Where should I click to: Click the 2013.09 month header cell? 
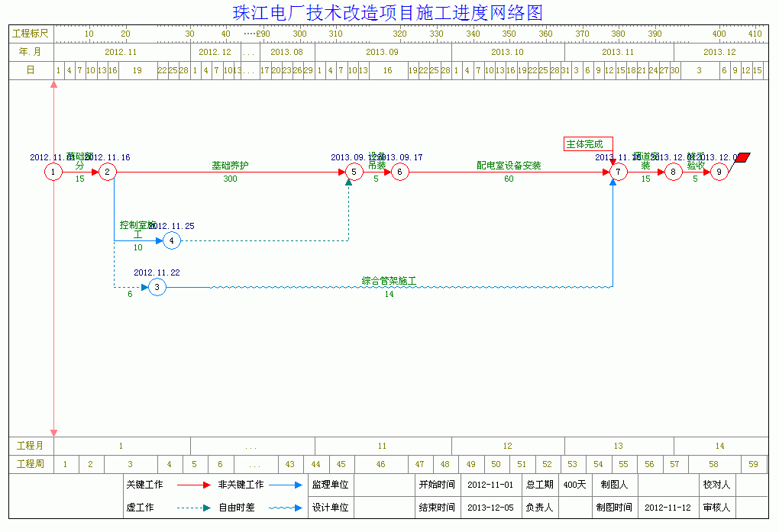[x=382, y=52]
